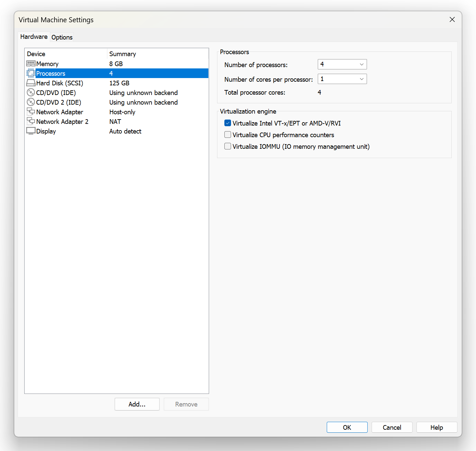The width and height of the screenshot is (476, 451).
Task: Click the Add... button
Action: point(137,404)
